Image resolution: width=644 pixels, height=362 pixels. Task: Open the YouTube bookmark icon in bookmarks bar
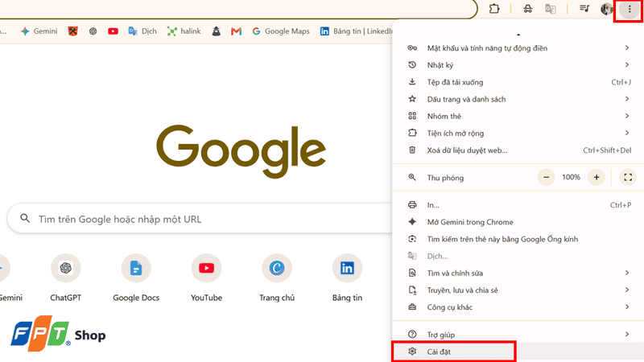(x=113, y=31)
